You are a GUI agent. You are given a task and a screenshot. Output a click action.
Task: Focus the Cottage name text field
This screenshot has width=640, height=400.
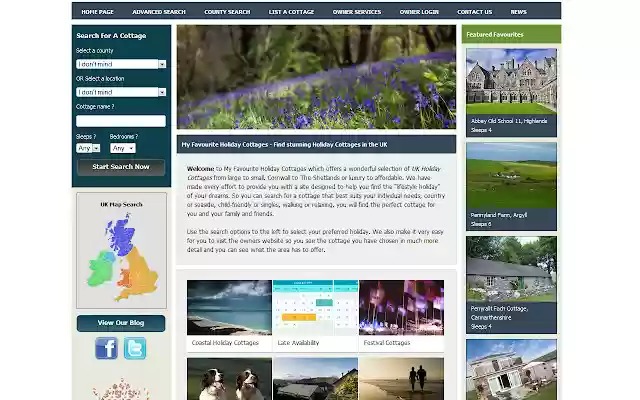pos(121,121)
